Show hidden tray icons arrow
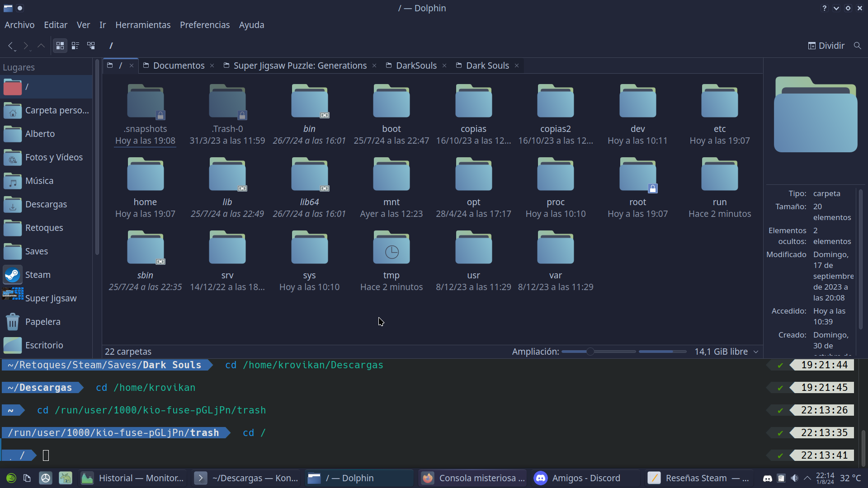This screenshot has width=868, height=488. [x=807, y=478]
